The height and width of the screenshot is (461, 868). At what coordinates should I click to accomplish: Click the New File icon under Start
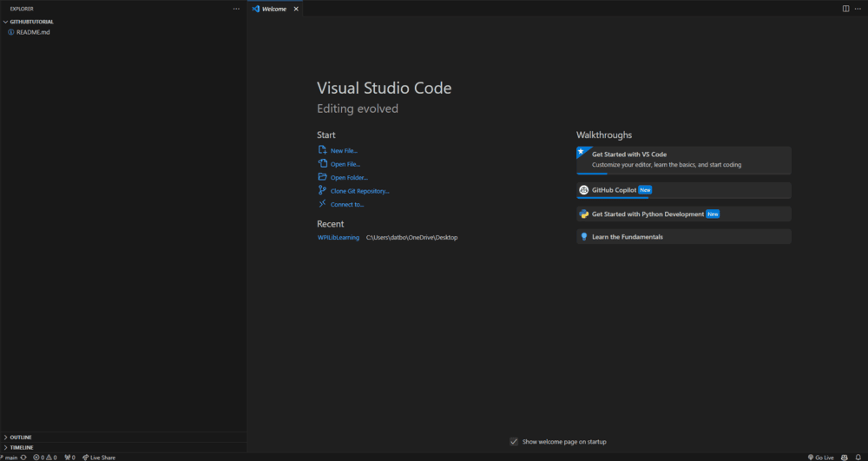[322, 150]
